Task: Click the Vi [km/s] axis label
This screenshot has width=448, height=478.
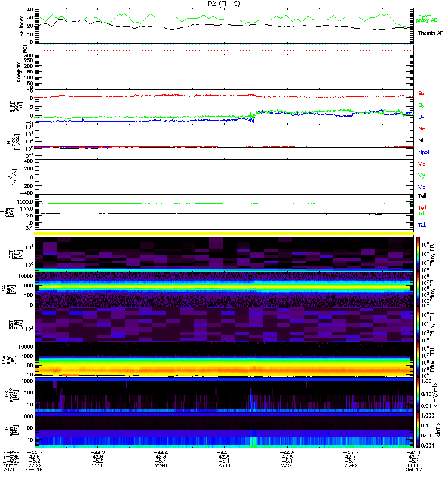Action: coord(14,177)
